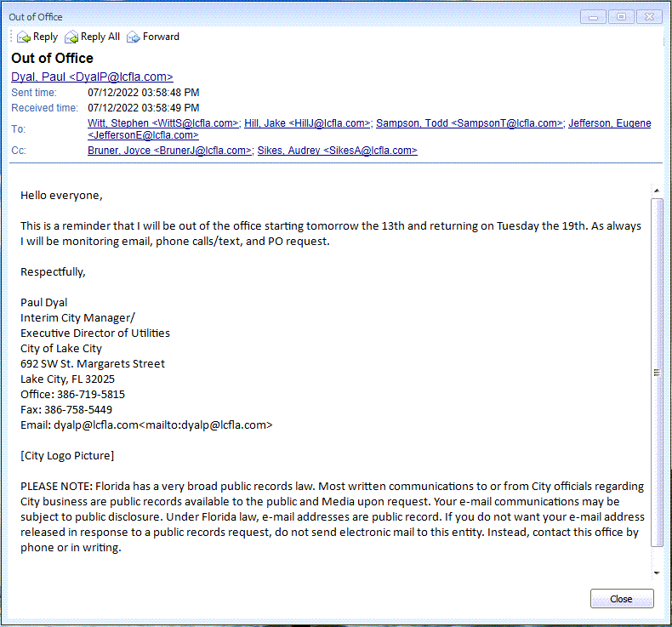The height and width of the screenshot is (627, 672).
Task: Open recipient Hill, Jake link
Action: (309, 123)
